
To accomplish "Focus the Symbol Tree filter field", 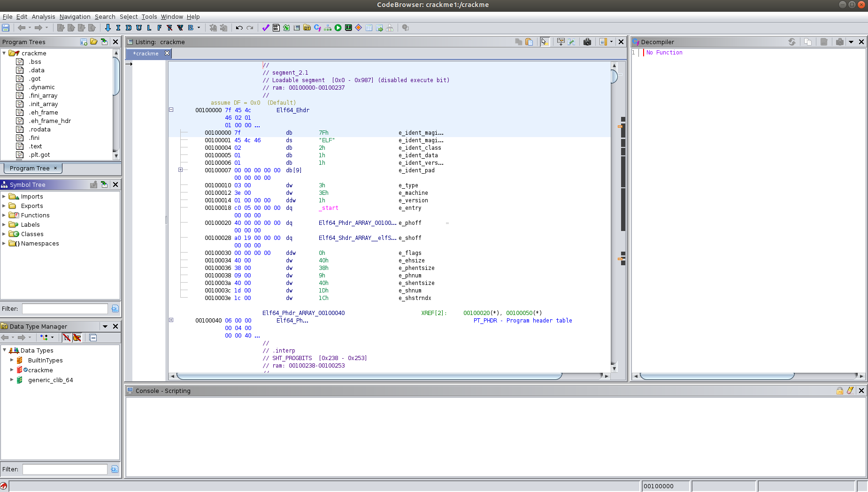I will click(x=65, y=308).
